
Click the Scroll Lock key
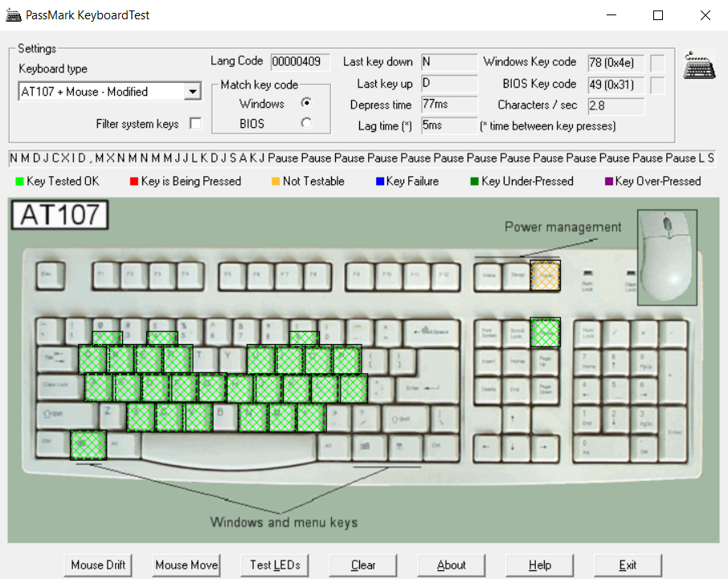(517, 333)
